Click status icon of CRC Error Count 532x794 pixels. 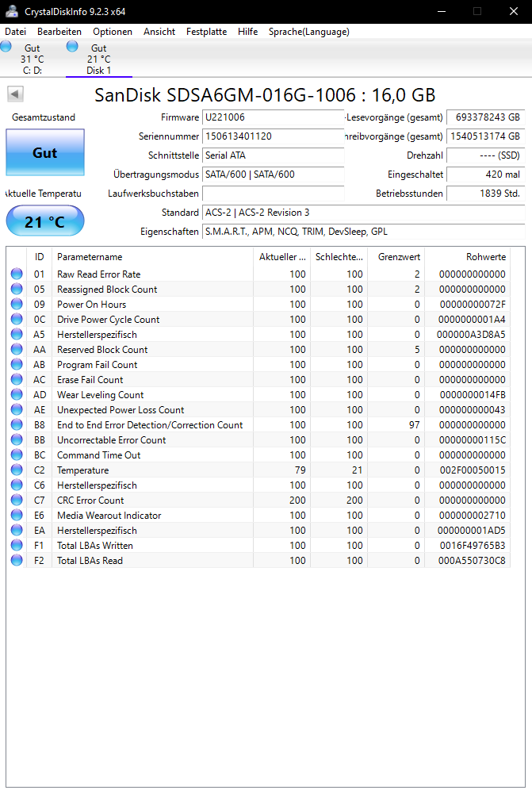click(17, 500)
